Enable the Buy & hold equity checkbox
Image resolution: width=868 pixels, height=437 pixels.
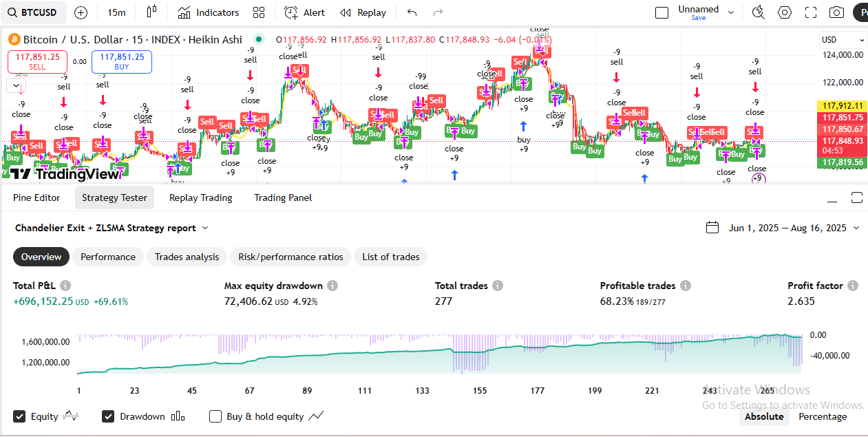click(215, 416)
